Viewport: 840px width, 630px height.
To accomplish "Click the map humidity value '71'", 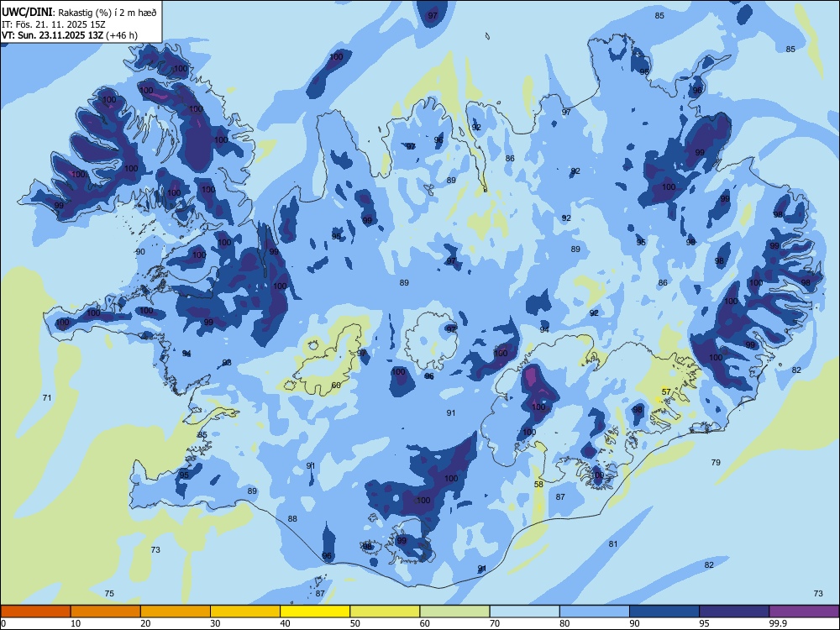I will [47, 397].
